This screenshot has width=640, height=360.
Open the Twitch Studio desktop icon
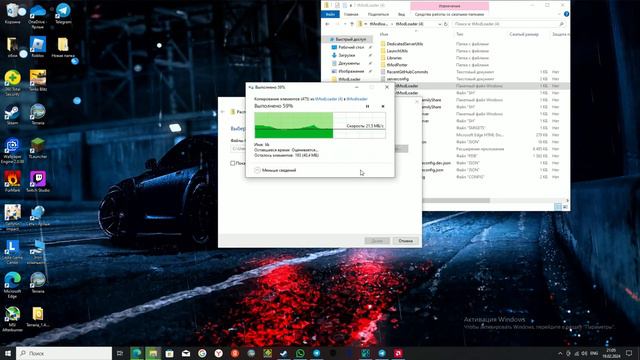click(38, 182)
